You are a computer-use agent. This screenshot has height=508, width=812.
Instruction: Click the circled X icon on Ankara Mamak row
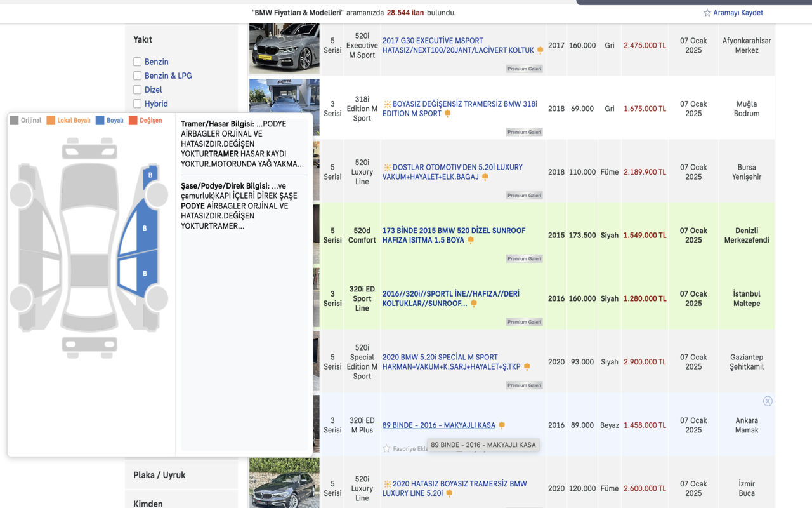(x=768, y=401)
